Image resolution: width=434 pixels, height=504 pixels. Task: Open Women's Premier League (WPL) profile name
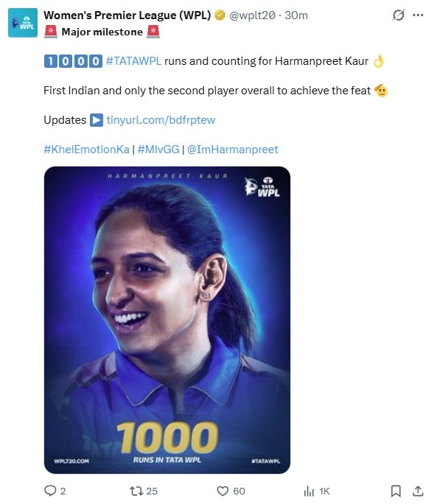tap(127, 15)
